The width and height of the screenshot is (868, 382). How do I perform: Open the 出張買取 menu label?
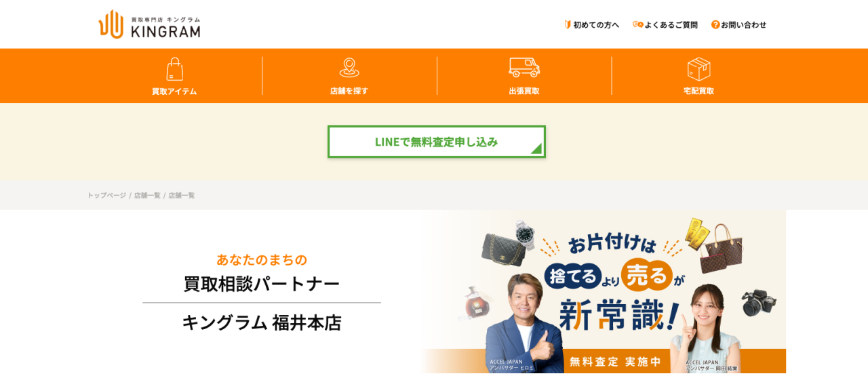coord(524,91)
